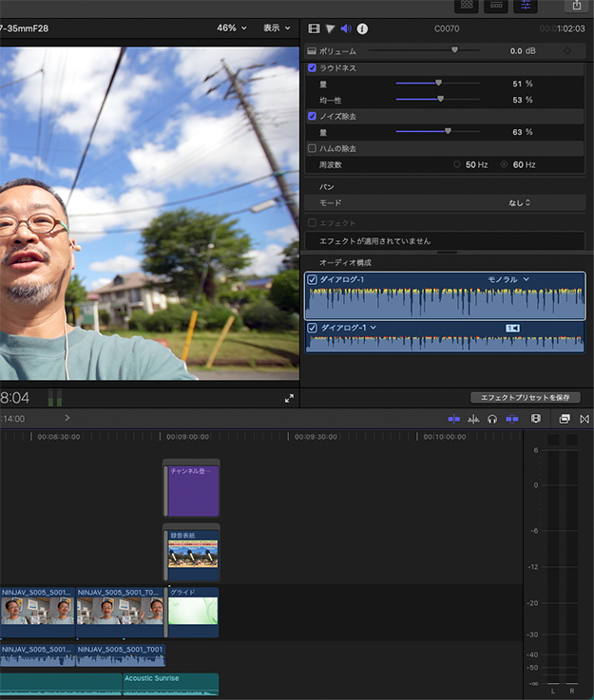Toggle the エフェクト checkbox

(x=312, y=223)
